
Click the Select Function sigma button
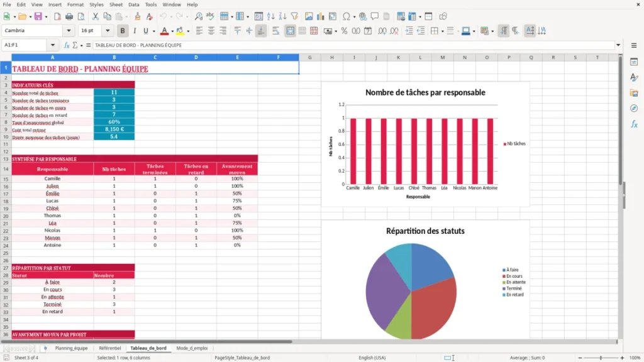coord(75,45)
